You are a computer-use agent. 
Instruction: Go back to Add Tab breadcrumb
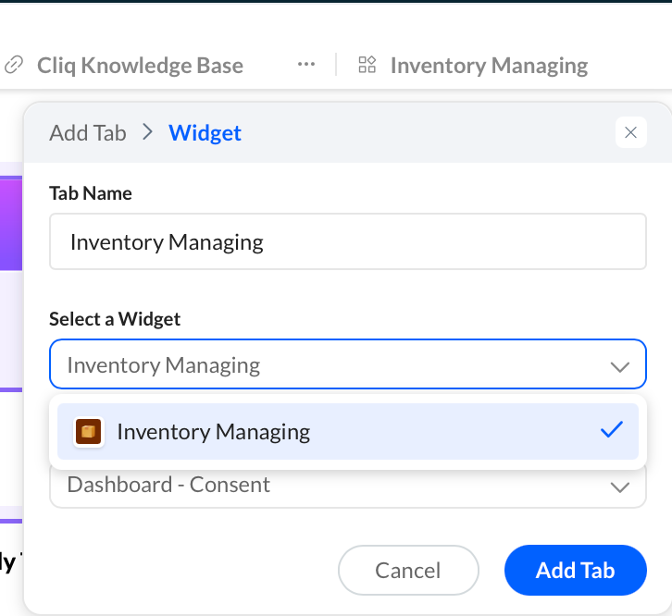(x=88, y=133)
